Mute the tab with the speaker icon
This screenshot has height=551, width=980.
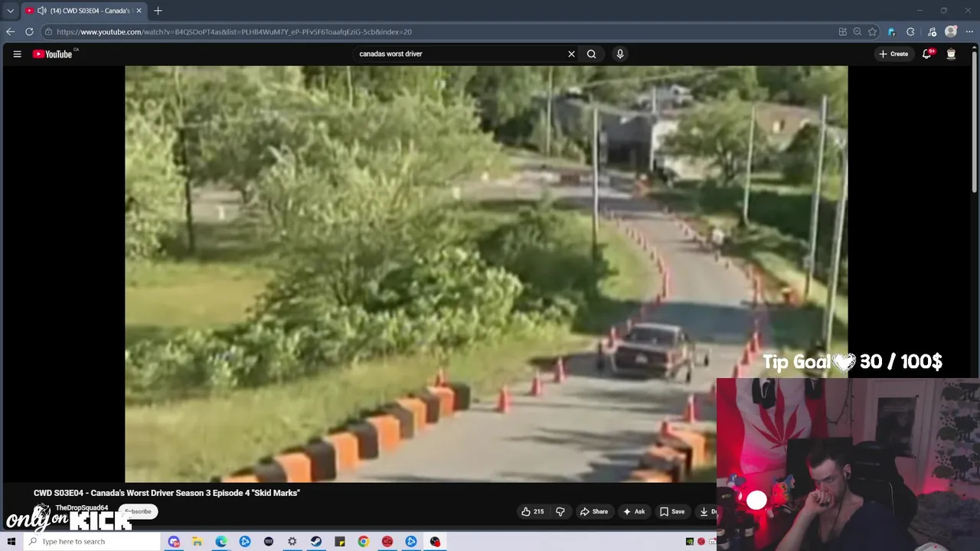[41, 11]
